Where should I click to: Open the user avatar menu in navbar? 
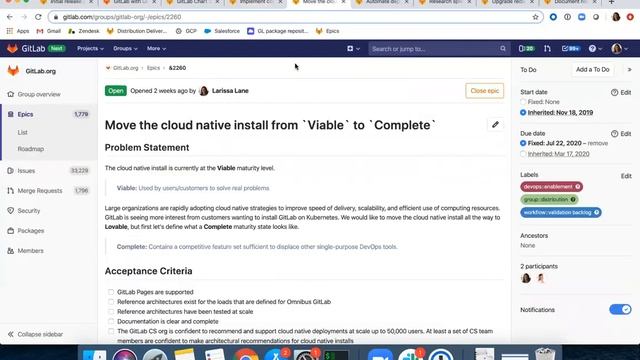(x=619, y=49)
